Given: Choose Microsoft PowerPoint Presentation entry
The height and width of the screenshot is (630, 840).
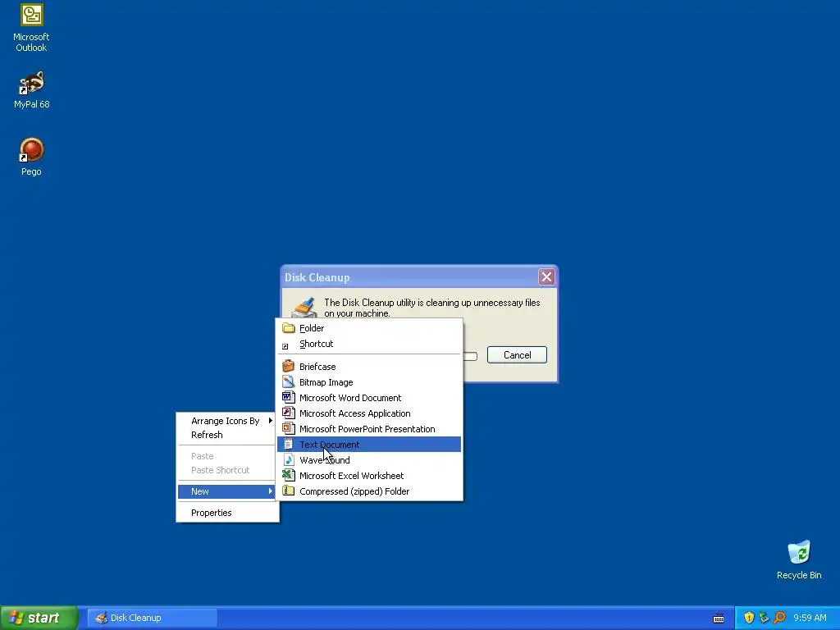Looking at the screenshot, I should [x=369, y=428].
